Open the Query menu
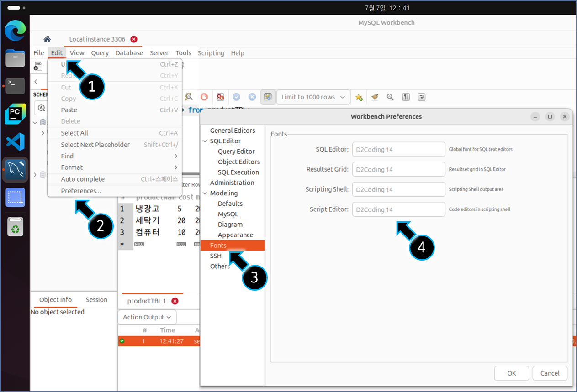Viewport: 577px width, 392px height. pyautogui.click(x=100, y=53)
